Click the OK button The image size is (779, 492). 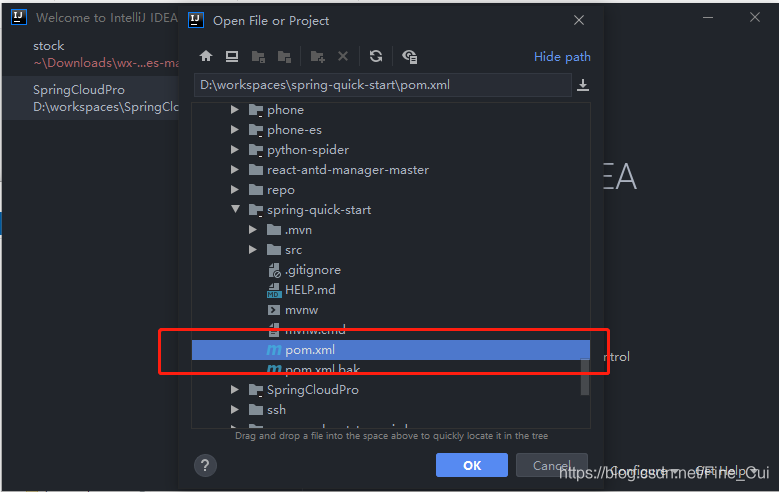[x=471, y=465]
